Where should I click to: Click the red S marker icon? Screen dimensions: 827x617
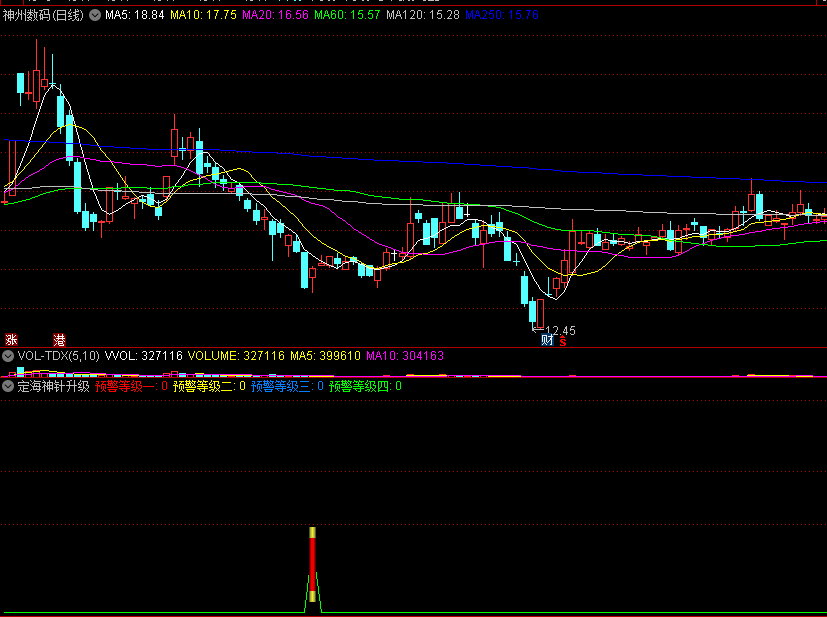563,341
